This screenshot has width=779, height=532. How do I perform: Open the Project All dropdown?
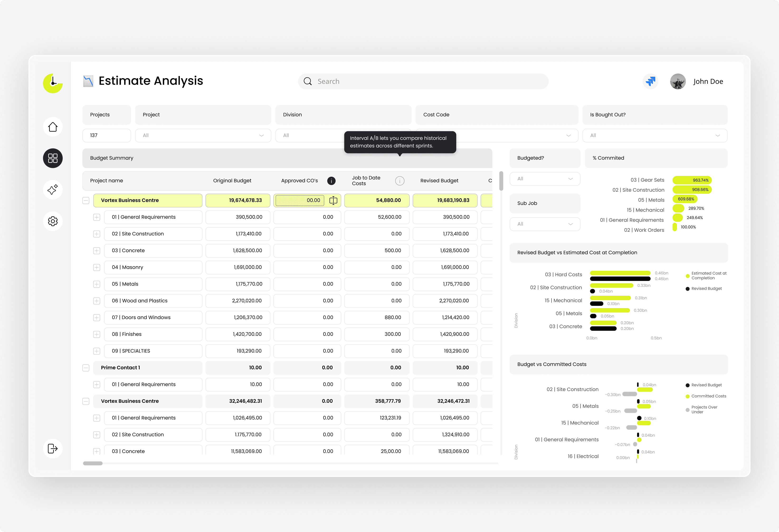coord(203,135)
